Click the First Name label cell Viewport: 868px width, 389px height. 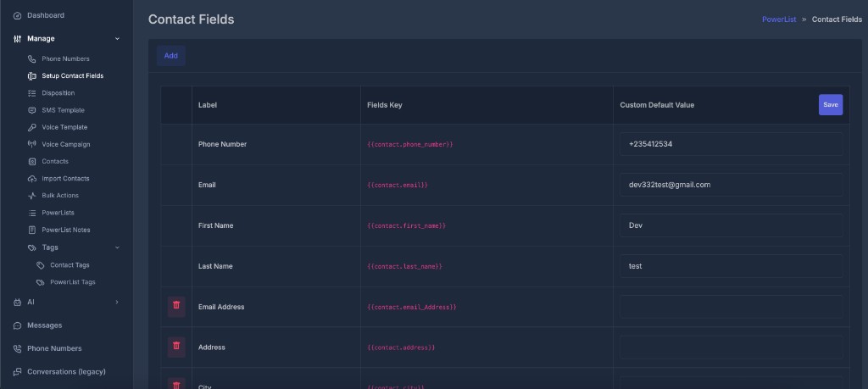coord(216,225)
